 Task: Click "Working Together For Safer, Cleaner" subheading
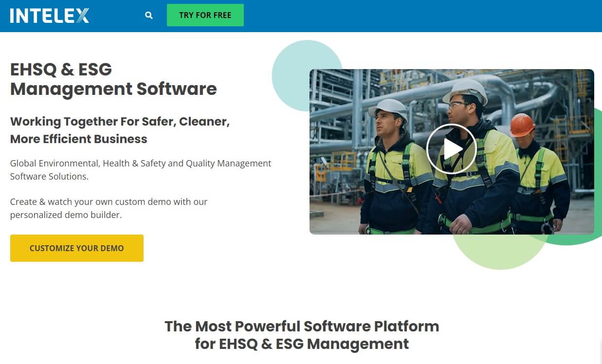tap(120, 130)
